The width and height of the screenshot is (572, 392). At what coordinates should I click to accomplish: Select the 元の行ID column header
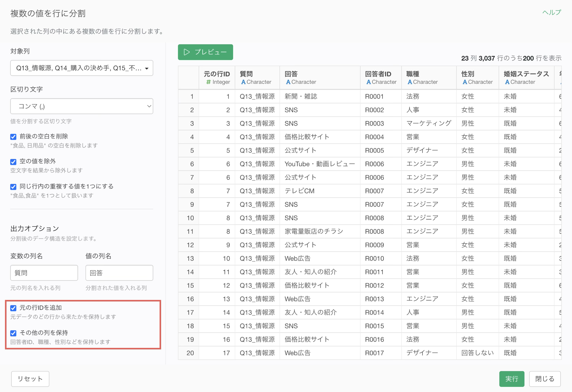click(217, 77)
